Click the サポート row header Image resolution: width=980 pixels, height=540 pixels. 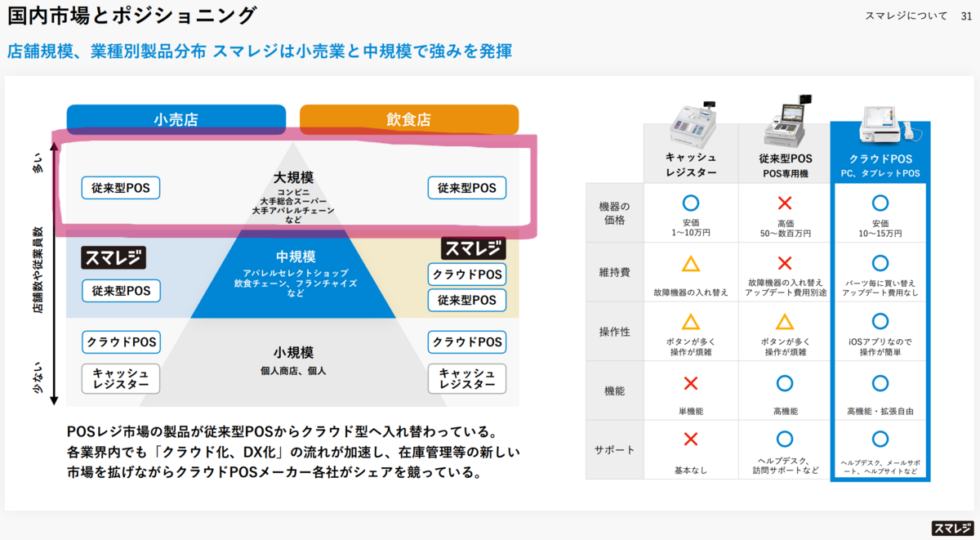tap(614, 450)
